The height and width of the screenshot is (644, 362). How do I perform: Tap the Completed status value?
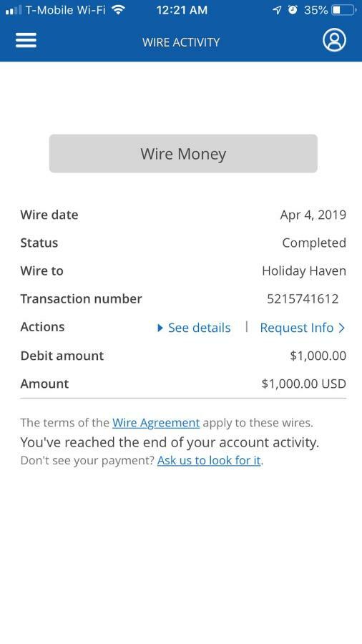click(314, 243)
